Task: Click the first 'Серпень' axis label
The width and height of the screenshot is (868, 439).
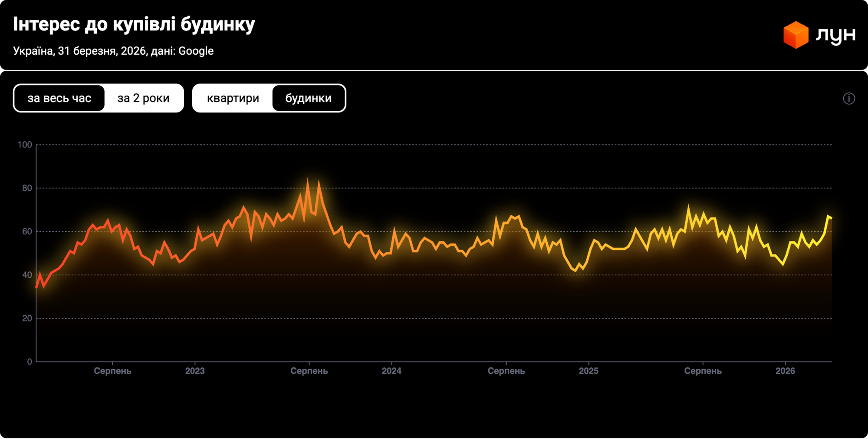Action: point(112,371)
